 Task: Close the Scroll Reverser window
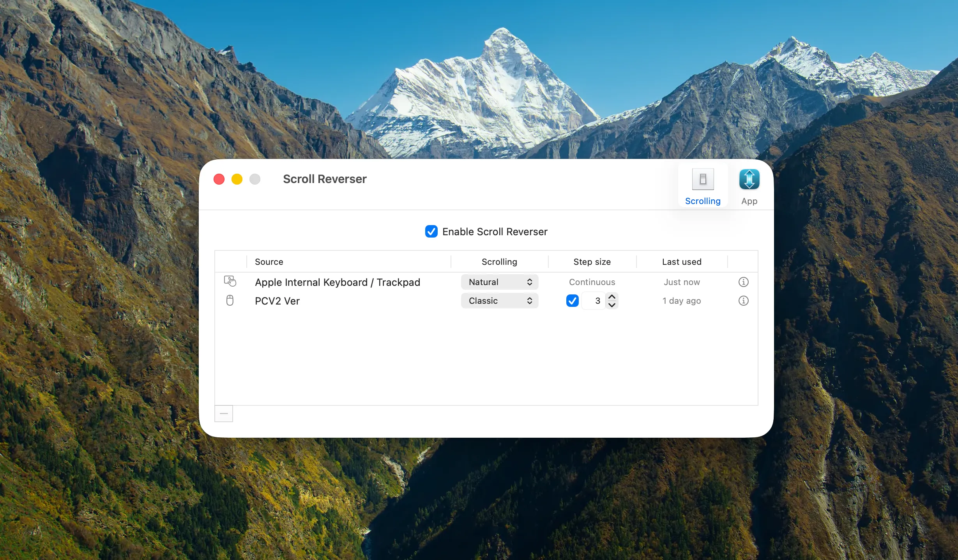(219, 179)
